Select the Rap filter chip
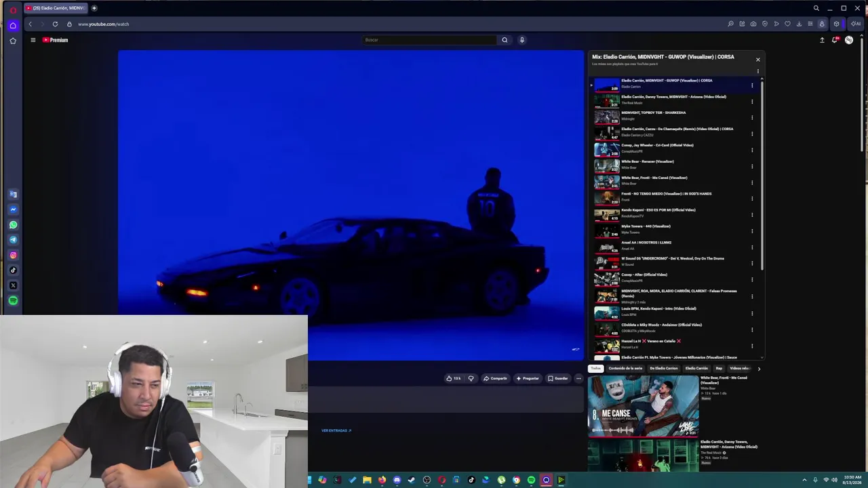The width and height of the screenshot is (868, 488). pos(719,369)
